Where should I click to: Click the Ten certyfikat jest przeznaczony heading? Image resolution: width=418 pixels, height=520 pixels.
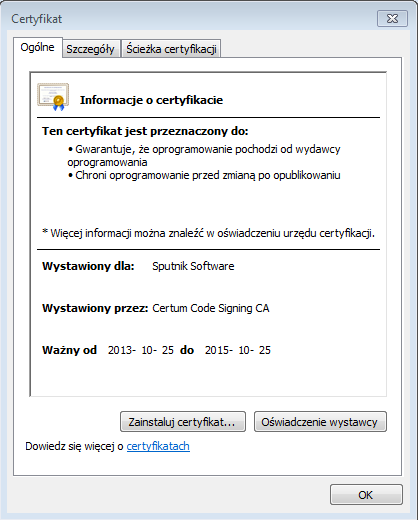(x=145, y=131)
